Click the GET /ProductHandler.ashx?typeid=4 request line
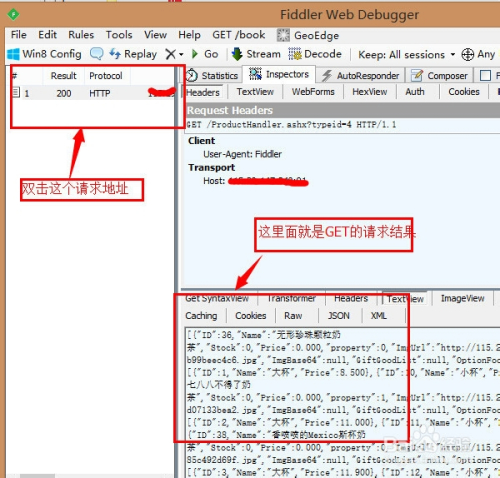The height and width of the screenshot is (478, 500). click(x=291, y=125)
